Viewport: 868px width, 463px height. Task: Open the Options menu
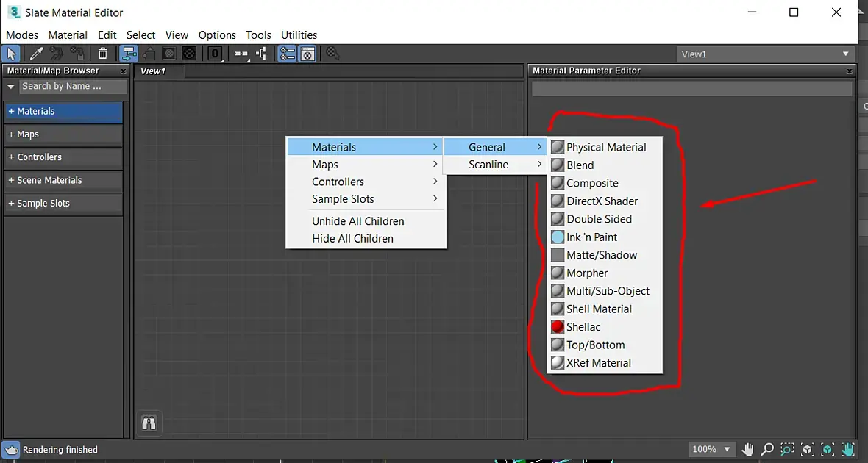tap(217, 35)
